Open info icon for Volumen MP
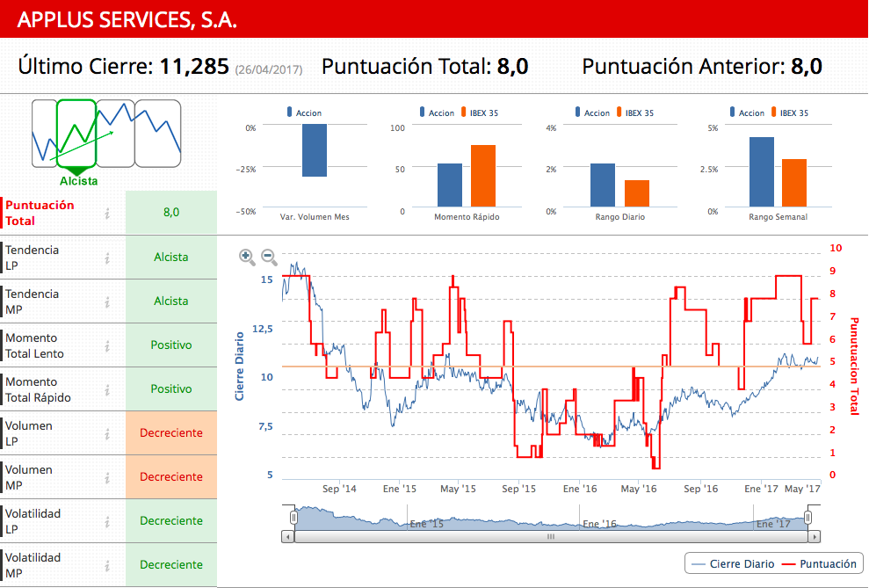This screenshot has height=588, width=869. tap(107, 477)
